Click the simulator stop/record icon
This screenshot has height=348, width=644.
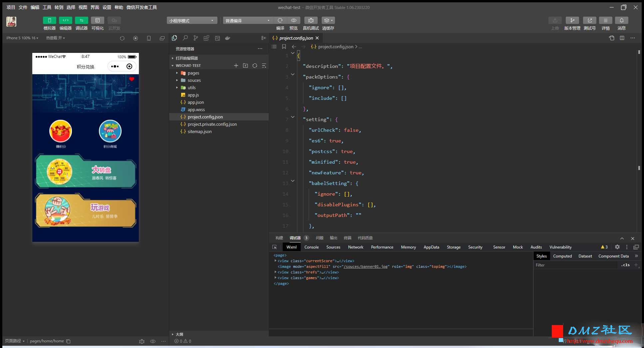click(136, 38)
